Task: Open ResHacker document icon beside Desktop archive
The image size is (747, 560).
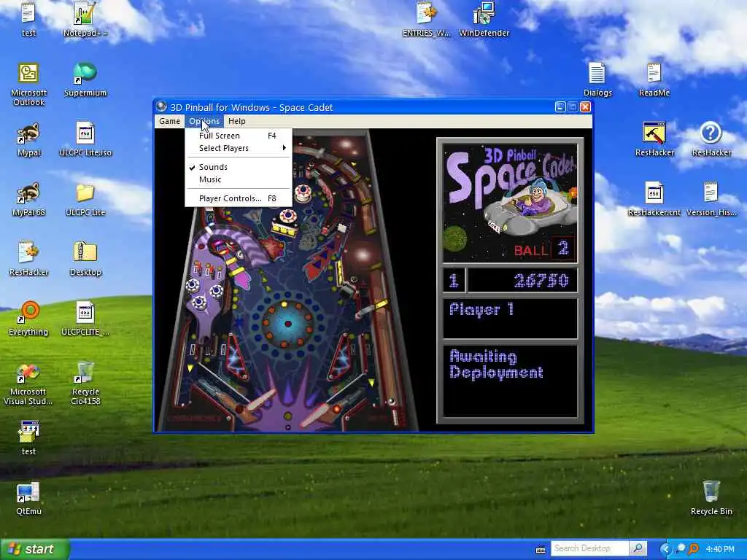Action: (x=28, y=259)
